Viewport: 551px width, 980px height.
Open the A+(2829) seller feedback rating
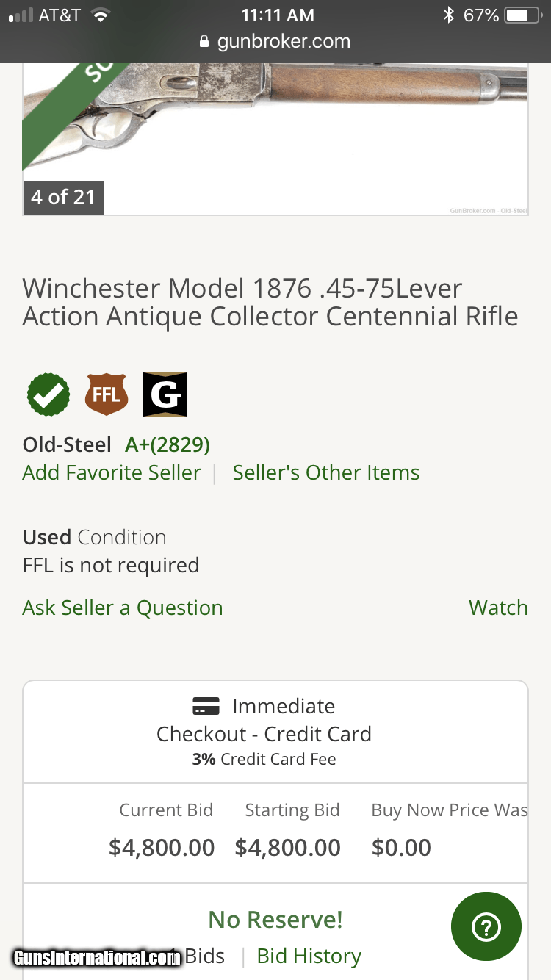pyautogui.click(x=168, y=444)
